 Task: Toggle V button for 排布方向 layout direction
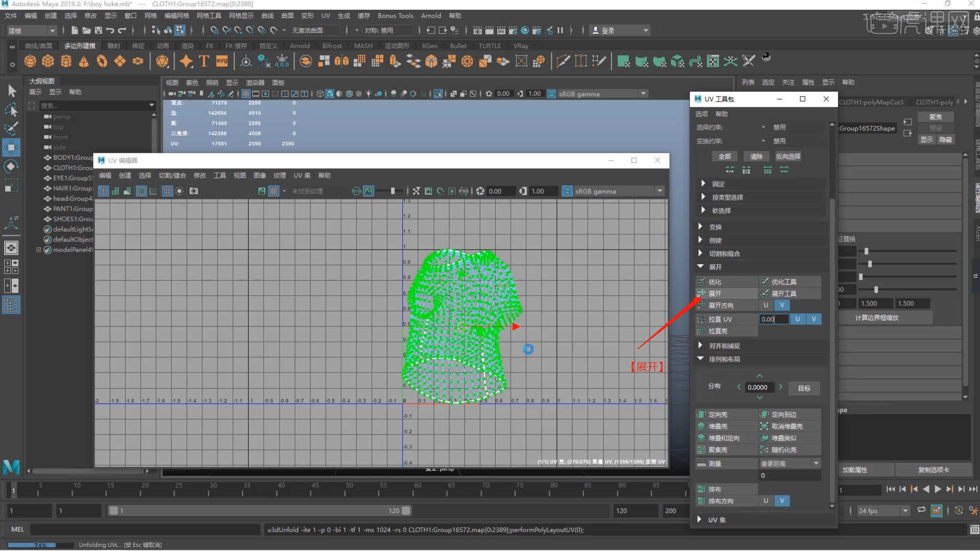click(x=782, y=501)
